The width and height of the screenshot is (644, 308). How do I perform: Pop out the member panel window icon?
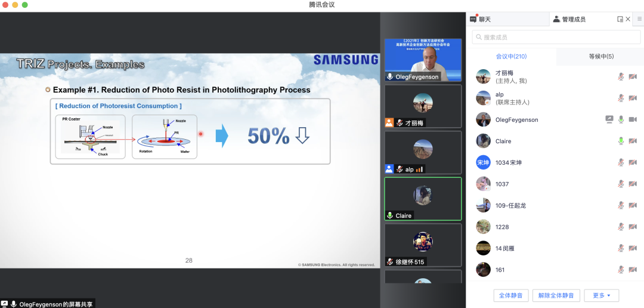click(620, 19)
